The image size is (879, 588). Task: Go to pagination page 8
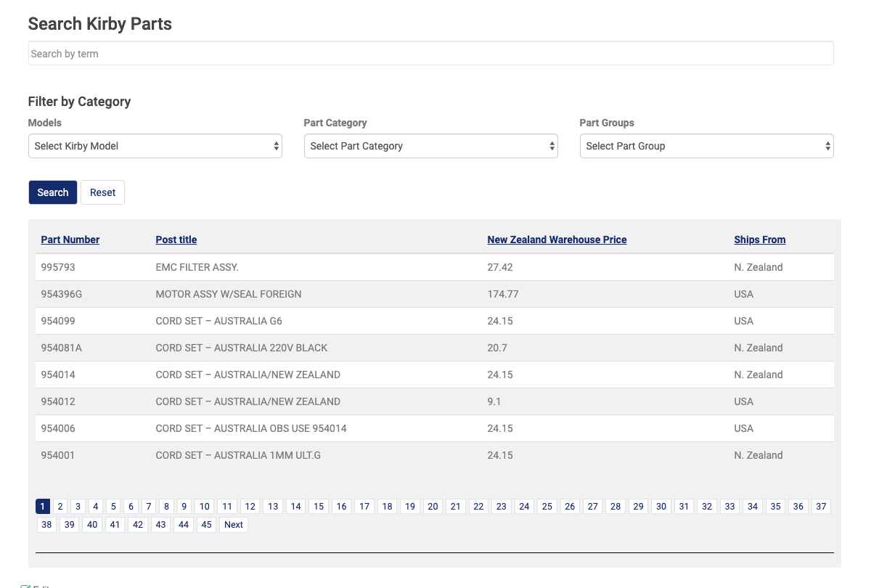coord(166,507)
